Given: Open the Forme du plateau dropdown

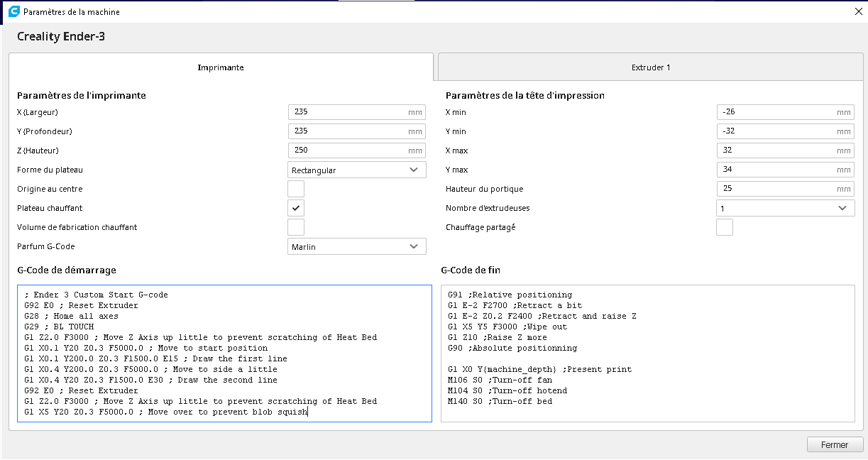Looking at the screenshot, I should pos(357,170).
